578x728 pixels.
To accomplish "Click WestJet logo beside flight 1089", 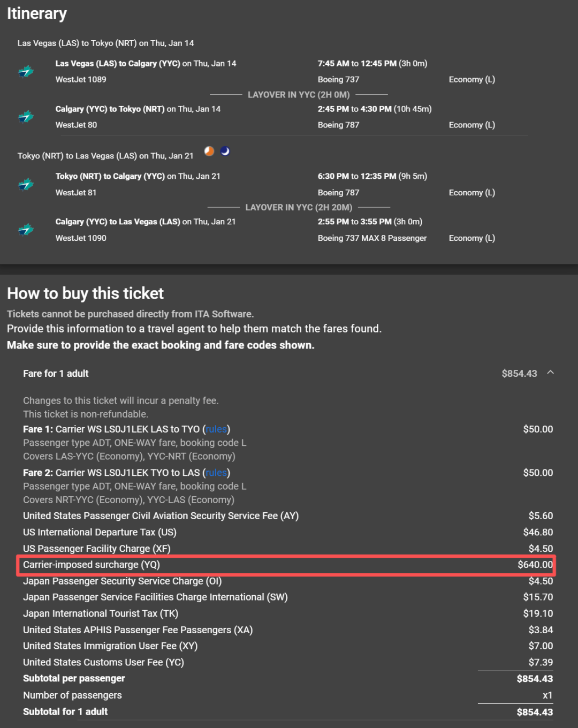I will (x=26, y=71).
